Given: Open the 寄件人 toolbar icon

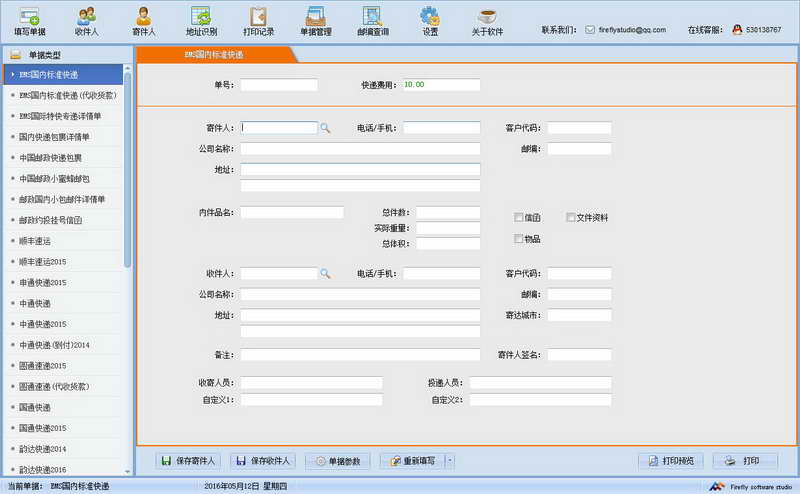Looking at the screenshot, I should [144, 22].
